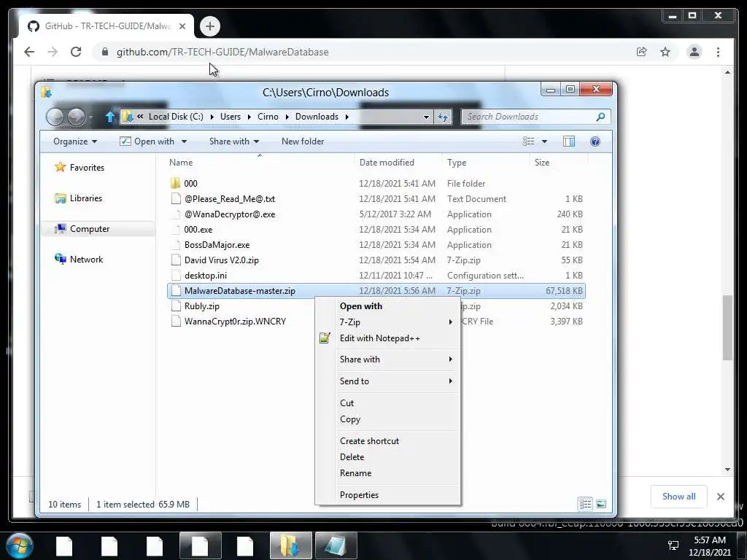
Task: Change the view with the views icon
Action: pos(528,141)
